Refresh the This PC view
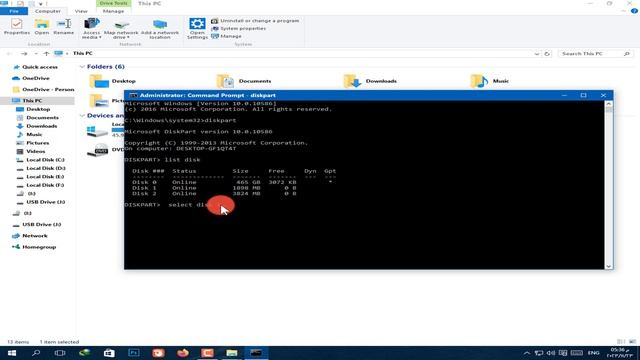 tap(547, 53)
